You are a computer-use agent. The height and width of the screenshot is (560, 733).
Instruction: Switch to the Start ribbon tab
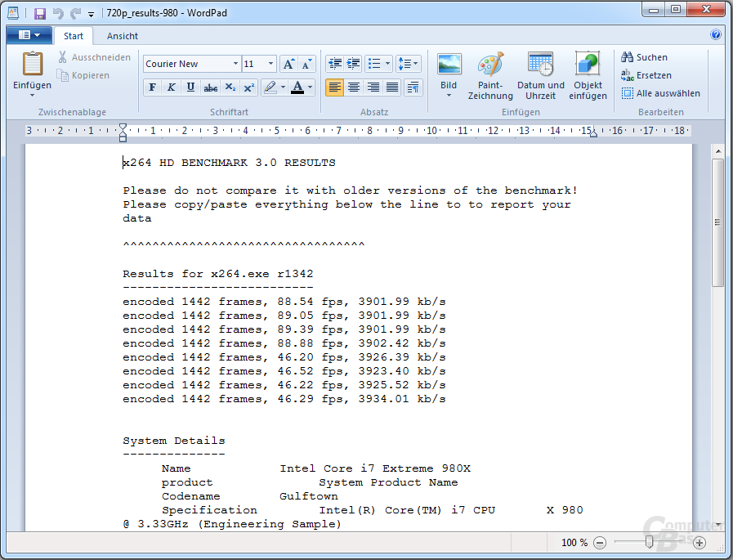coord(74,36)
